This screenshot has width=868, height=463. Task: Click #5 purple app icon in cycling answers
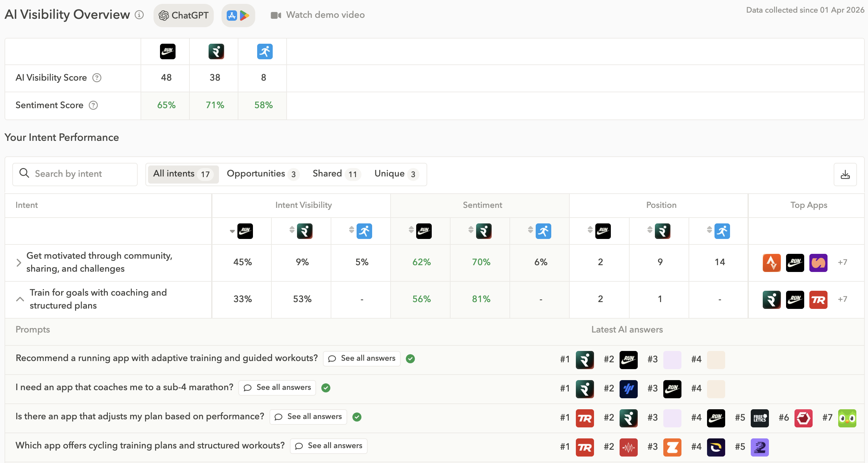point(759,447)
